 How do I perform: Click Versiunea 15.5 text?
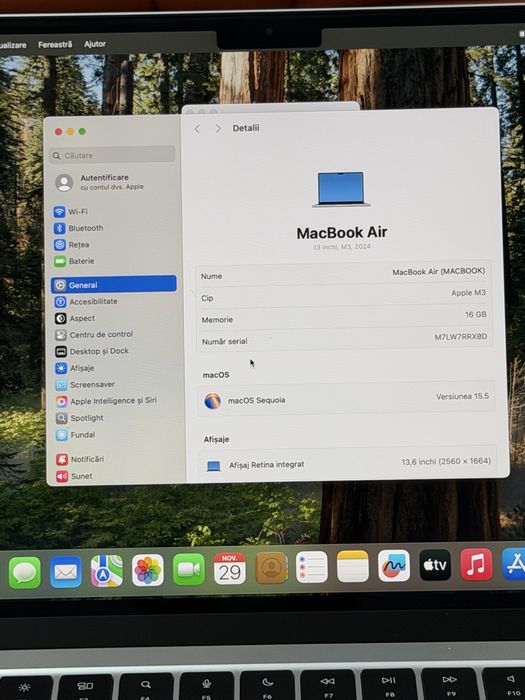point(462,396)
